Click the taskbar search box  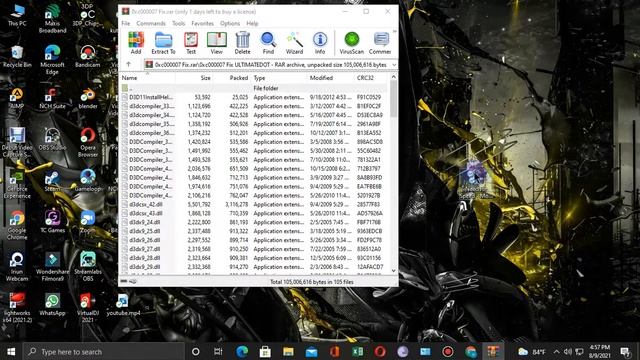point(104,351)
